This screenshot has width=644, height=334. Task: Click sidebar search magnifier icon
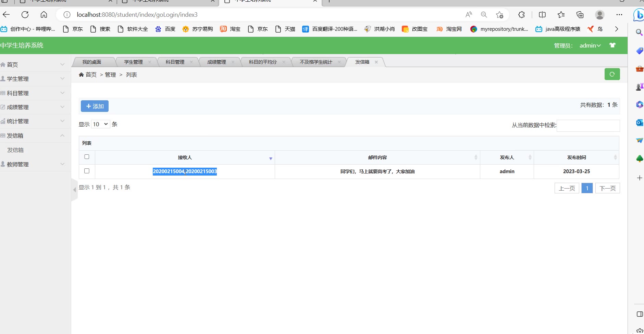639,32
